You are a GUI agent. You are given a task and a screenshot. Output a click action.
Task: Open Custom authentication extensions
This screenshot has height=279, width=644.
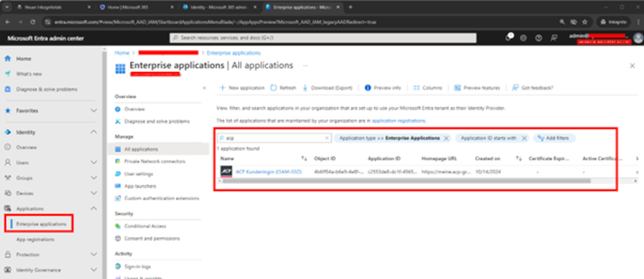point(162,198)
